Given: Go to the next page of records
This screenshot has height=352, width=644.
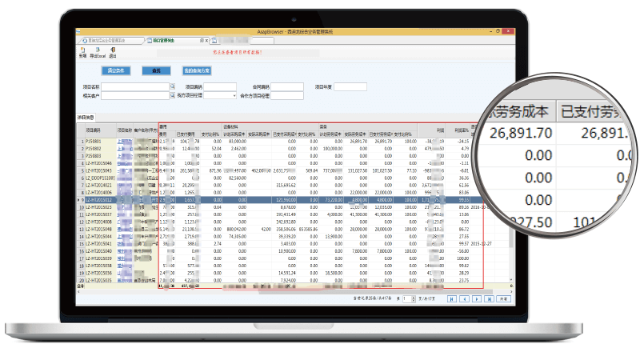Looking at the screenshot, I should coord(477,298).
